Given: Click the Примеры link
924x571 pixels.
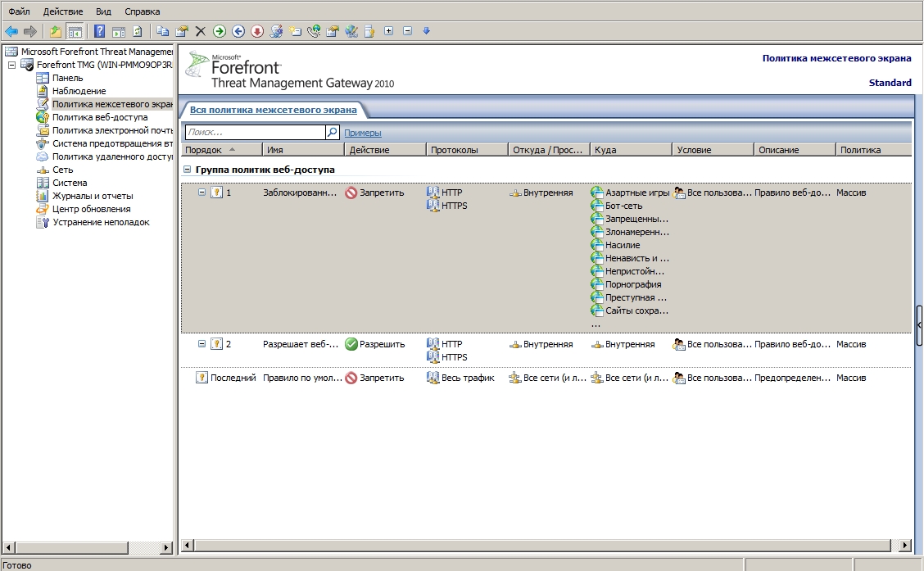Looking at the screenshot, I should (362, 134).
